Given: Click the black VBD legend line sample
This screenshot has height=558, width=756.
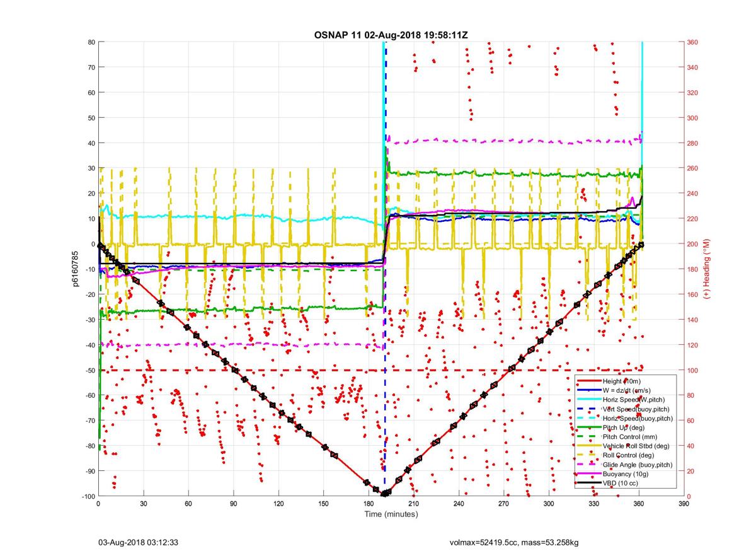Looking at the screenshot, I should coord(588,483).
